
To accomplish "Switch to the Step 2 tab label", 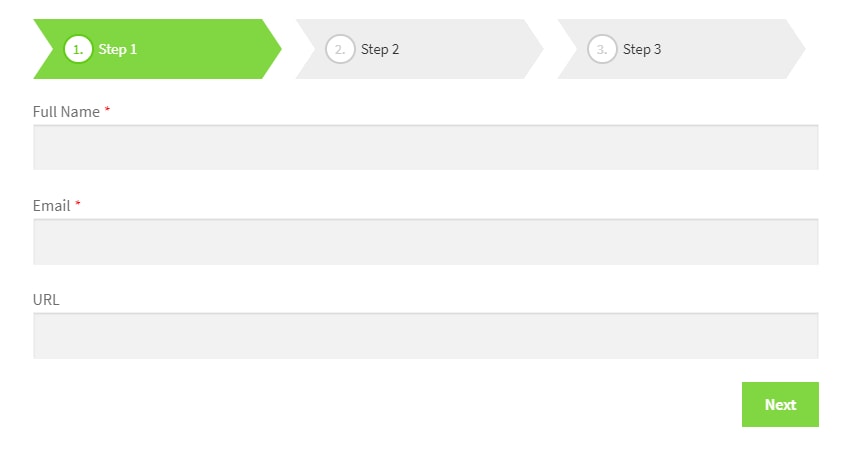I will click(380, 49).
